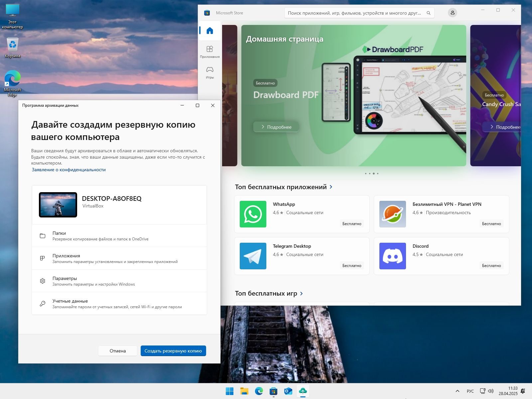This screenshot has width=532, height=399.
Task: Click the apps icon beside Приложения
Action: click(x=43, y=258)
